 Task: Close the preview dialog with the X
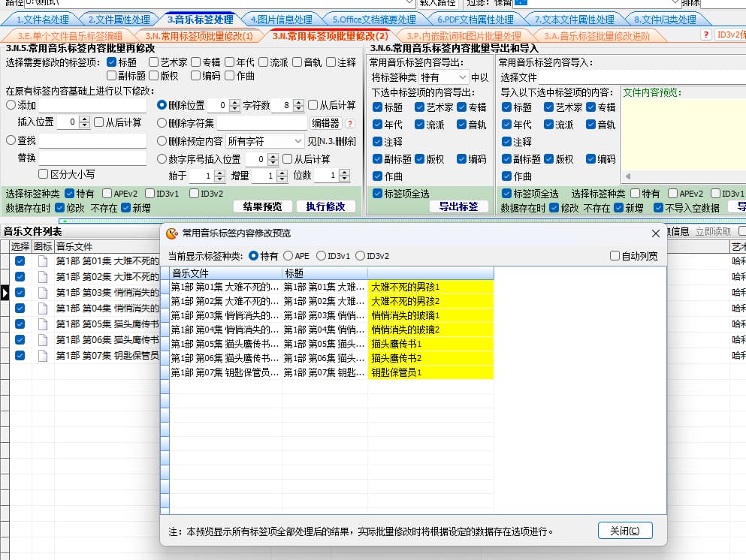pos(655,233)
